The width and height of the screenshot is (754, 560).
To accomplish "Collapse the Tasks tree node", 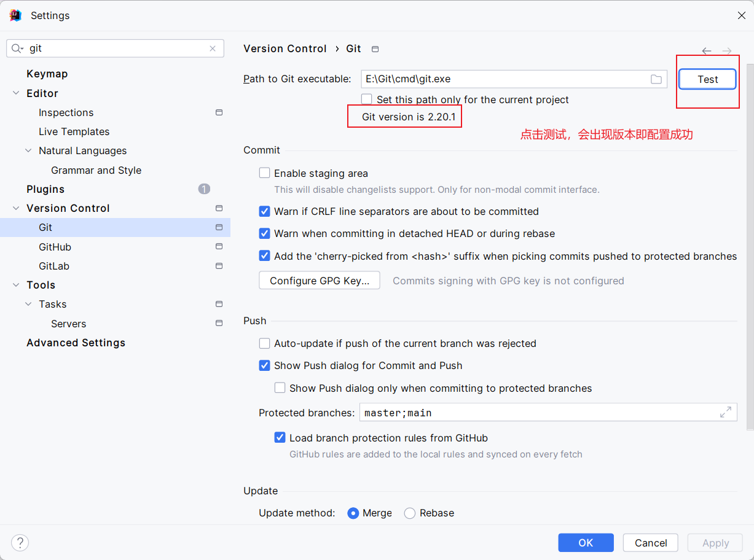I will [x=28, y=304].
